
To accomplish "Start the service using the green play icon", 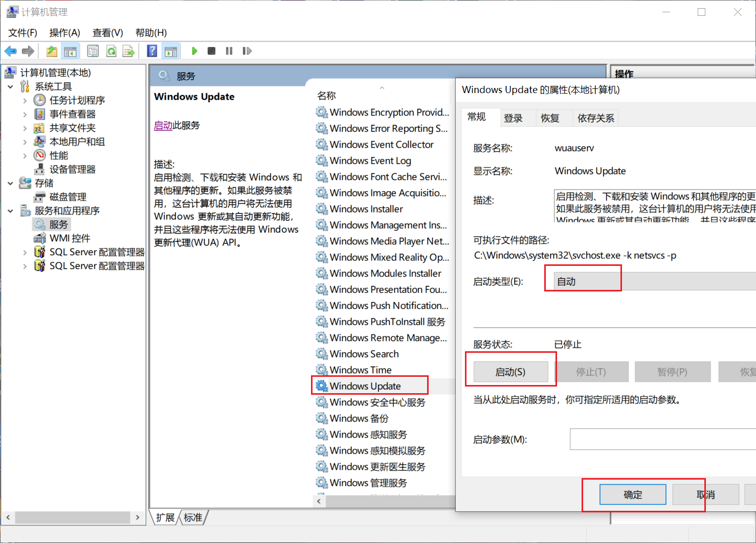I will point(194,51).
